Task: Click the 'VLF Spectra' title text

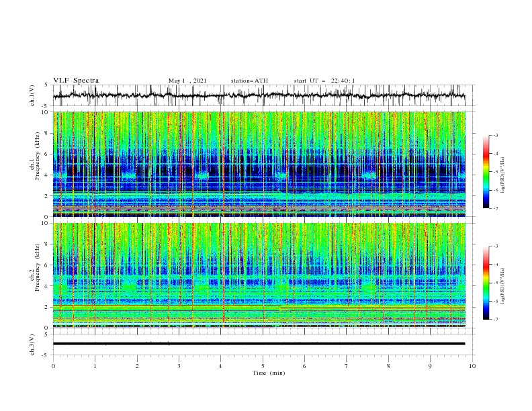Action: coord(76,81)
